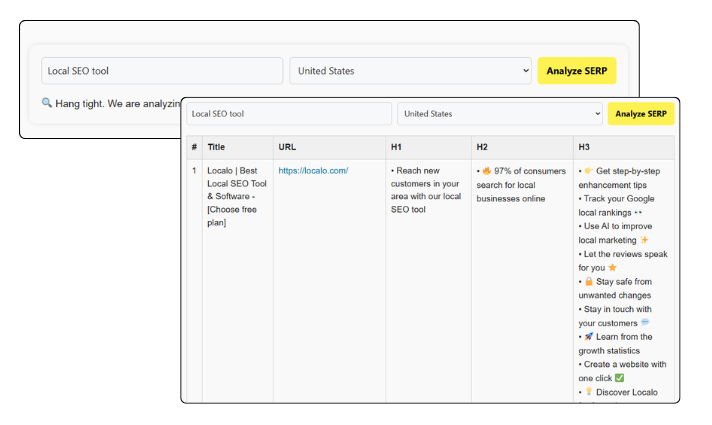The width and height of the screenshot is (712, 425).
Task: Click pointing hand emoji before 'Get step-by-step'
Action: (x=588, y=171)
